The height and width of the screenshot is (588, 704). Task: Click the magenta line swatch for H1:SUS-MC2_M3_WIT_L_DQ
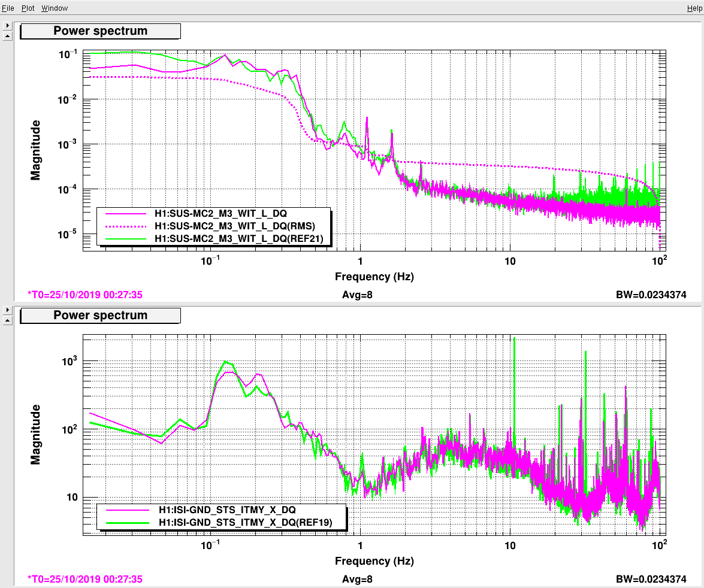126,214
